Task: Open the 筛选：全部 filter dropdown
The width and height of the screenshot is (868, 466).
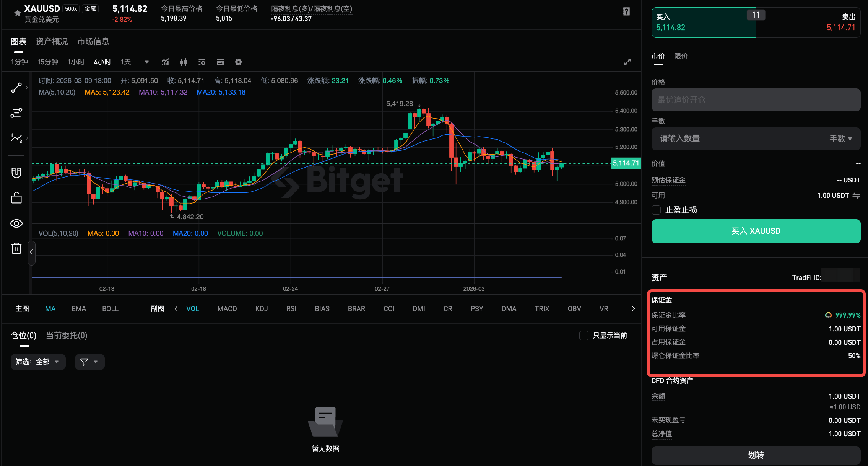Action: 38,362
